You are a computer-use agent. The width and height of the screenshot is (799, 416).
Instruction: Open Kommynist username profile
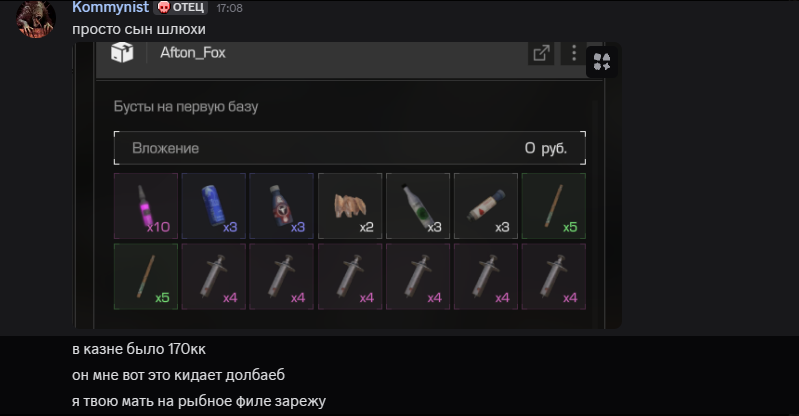click(111, 7)
